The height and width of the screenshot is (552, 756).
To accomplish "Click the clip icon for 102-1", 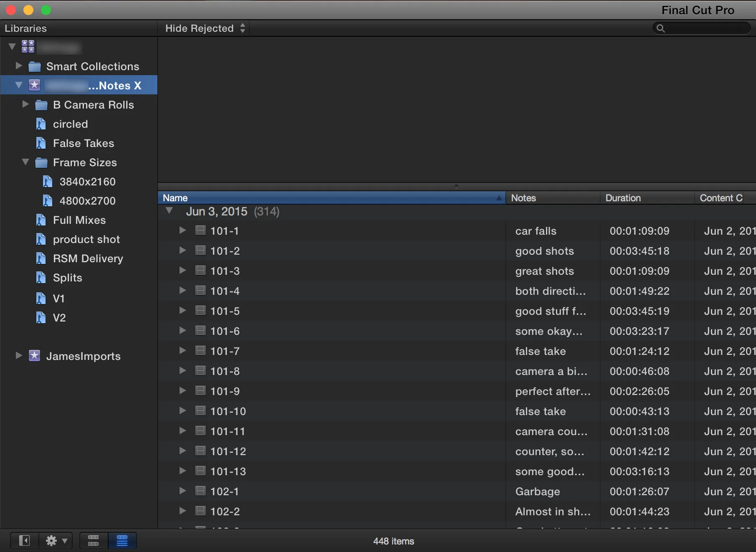I will [x=200, y=491].
